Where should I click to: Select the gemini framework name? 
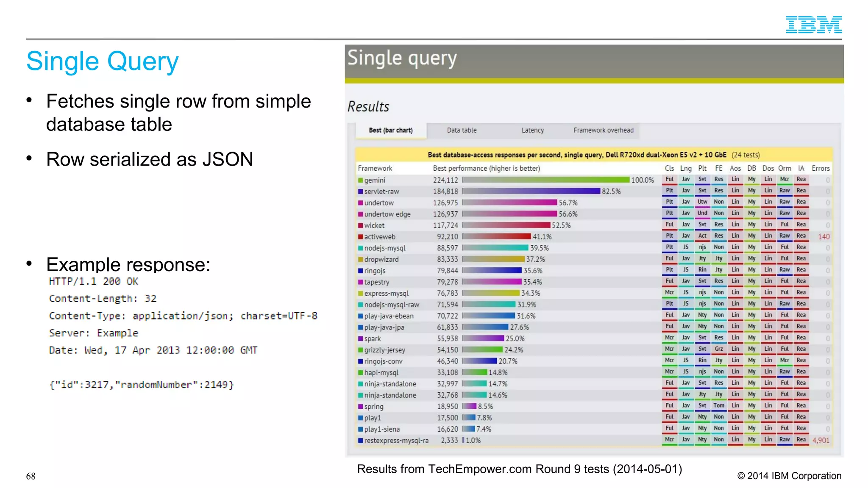click(x=375, y=180)
